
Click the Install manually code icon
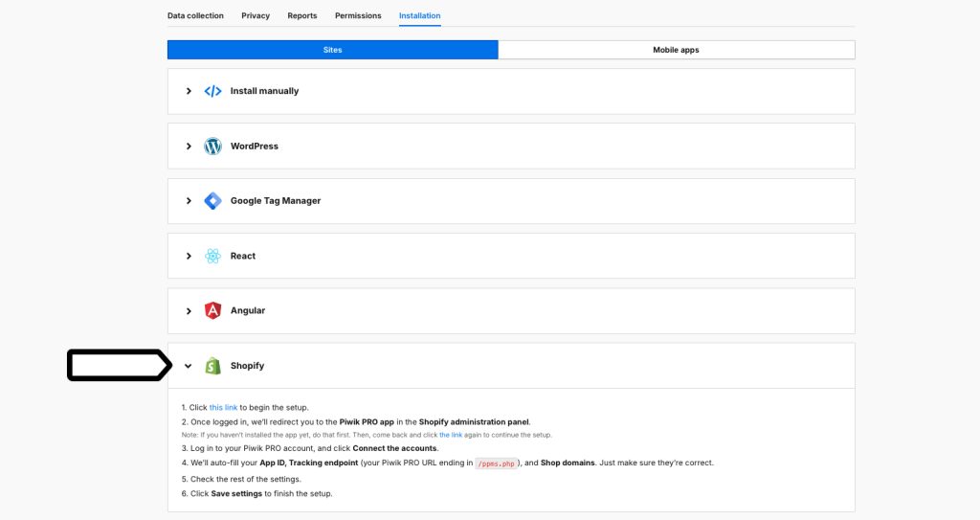coord(212,91)
